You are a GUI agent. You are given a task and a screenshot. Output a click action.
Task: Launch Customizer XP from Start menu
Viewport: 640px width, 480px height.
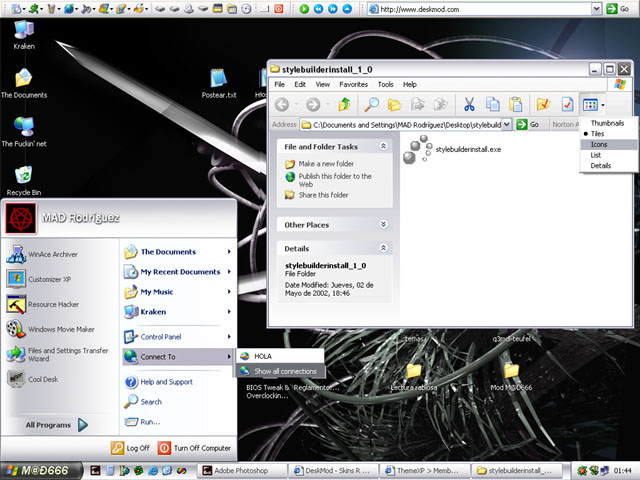pos(39,279)
